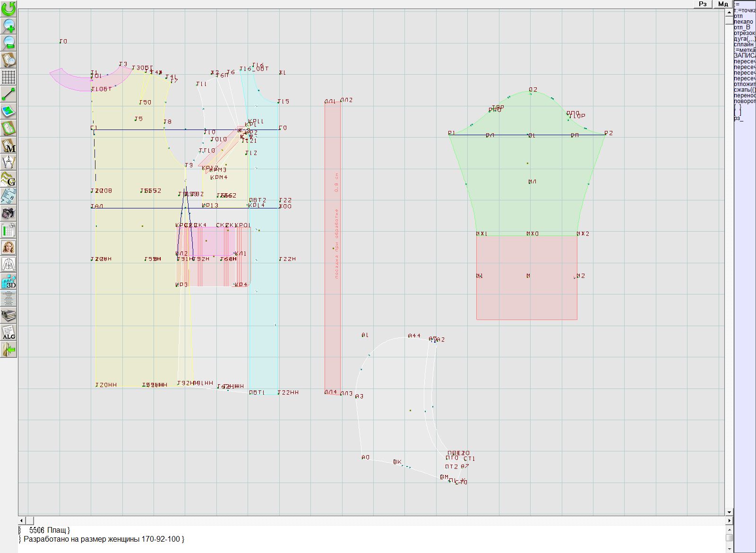Open the ALG algorithm document icon
This screenshot has height=553, width=756.
9,332
